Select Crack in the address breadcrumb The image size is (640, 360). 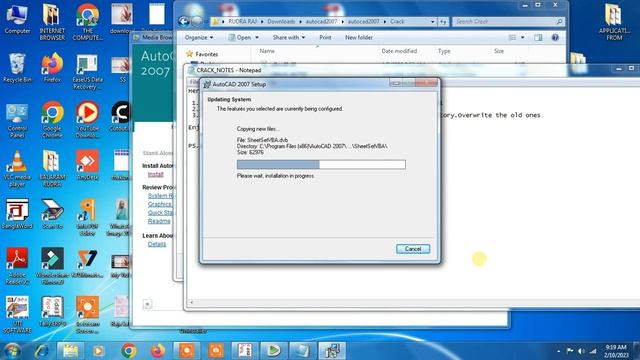(397, 22)
